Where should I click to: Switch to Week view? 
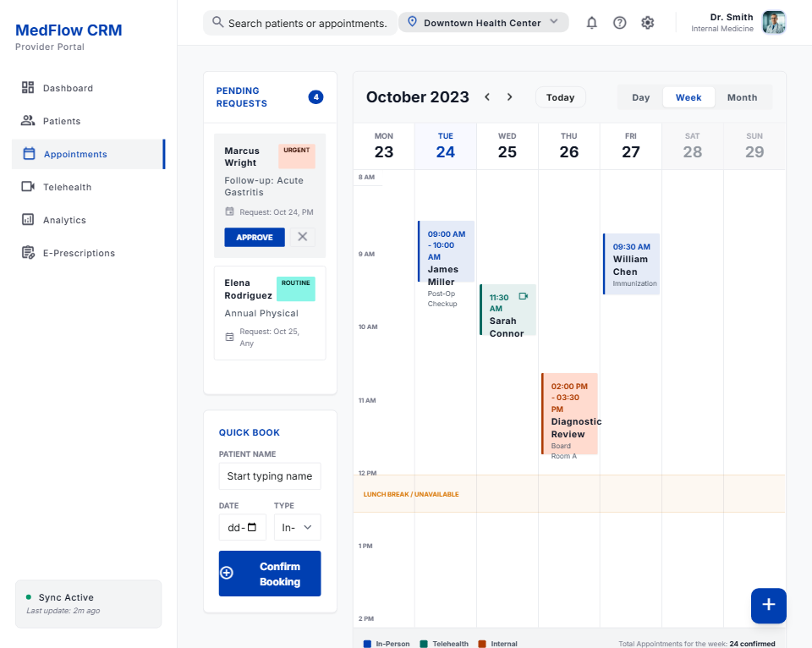pos(689,97)
